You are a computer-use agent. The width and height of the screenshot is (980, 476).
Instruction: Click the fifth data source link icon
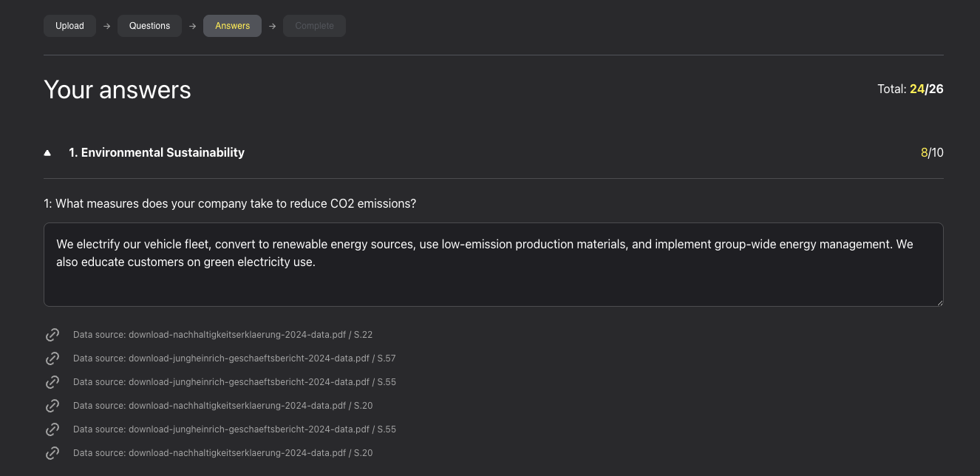point(52,429)
